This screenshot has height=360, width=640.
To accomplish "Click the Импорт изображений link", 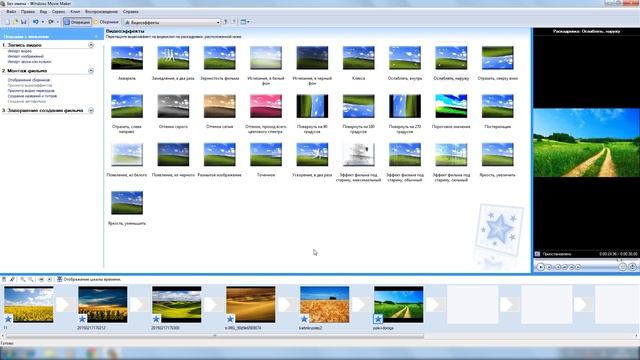I will [x=25, y=56].
